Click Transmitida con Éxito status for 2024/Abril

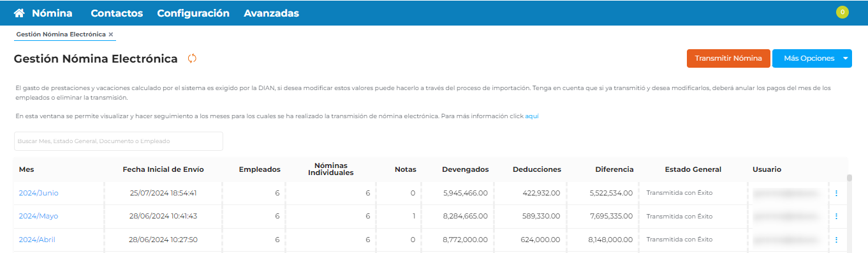click(x=679, y=240)
